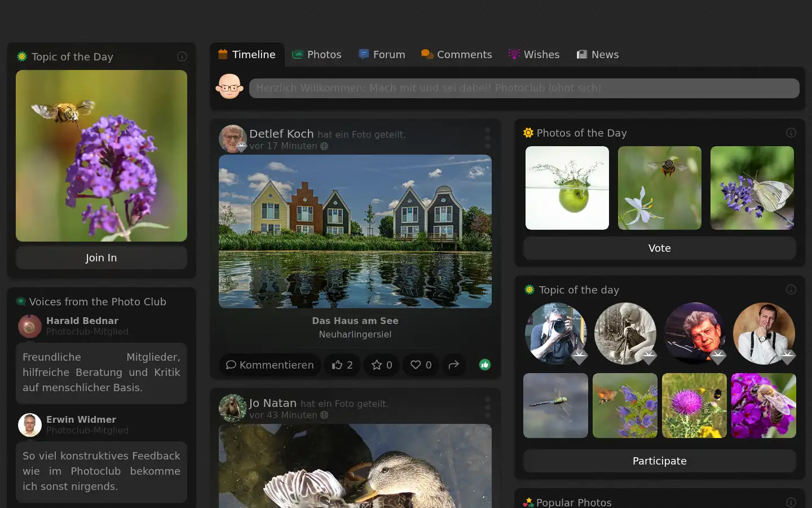Open info icon beside Photos of the Day
This screenshot has width=812, height=508.
coord(791,133)
